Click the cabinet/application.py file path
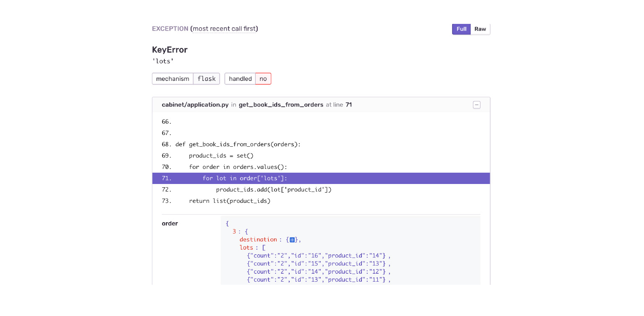The height and width of the screenshot is (316, 644). coord(195,105)
